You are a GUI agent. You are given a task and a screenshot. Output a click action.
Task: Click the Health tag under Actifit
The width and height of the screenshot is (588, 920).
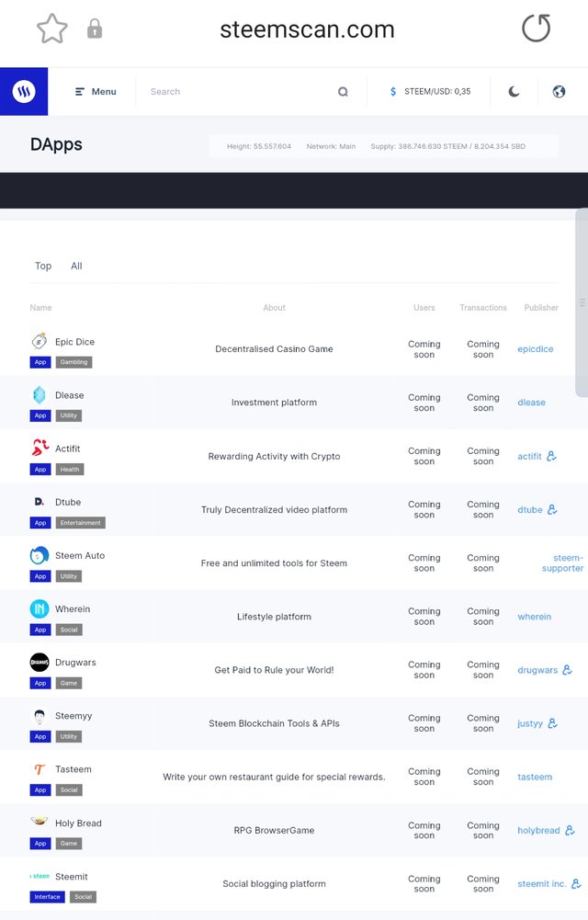(x=69, y=470)
